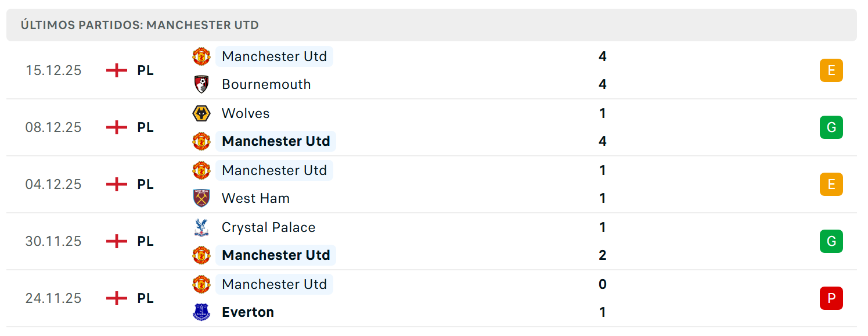
Task: Select the Crystal Palace team name
Action: click(x=268, y=227)
